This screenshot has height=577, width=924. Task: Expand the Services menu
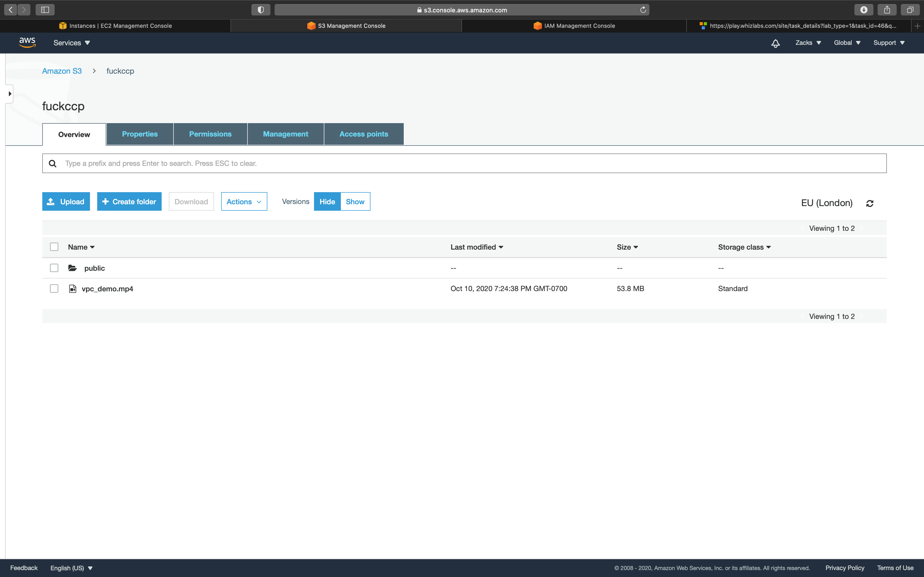click(x=71, y=43)
